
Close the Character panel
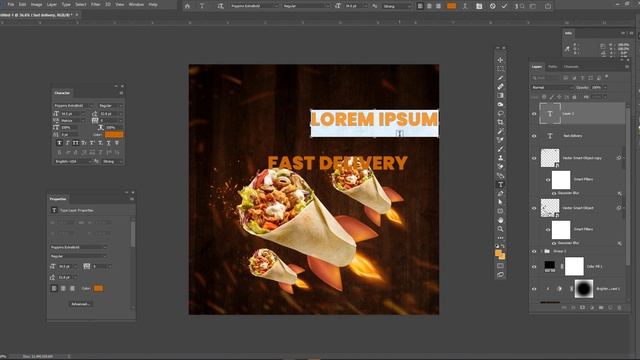click(122, 86)
